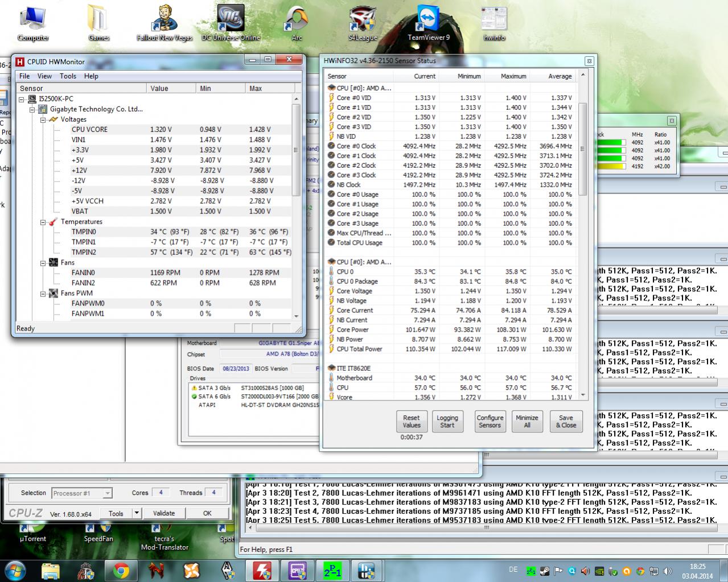This screenshot has height=582, width=728.
Task: Launch Fallout New Vegas desktop shortcut
Action: 164,23
